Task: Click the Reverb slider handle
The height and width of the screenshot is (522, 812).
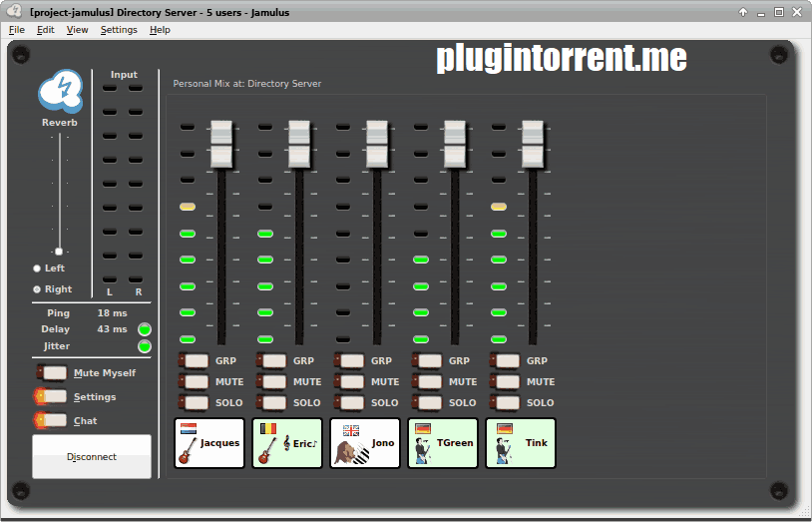Action: pos(59,252)
